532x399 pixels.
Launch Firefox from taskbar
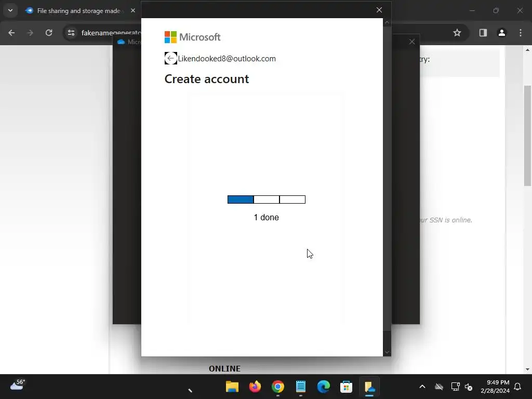point(255,387)
